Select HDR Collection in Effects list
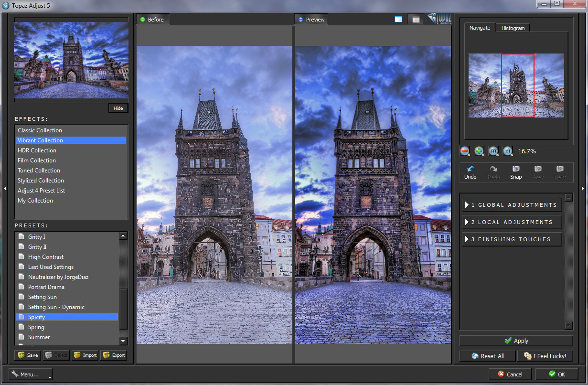Viewport: 588px width, 385px height. (37, 150)
